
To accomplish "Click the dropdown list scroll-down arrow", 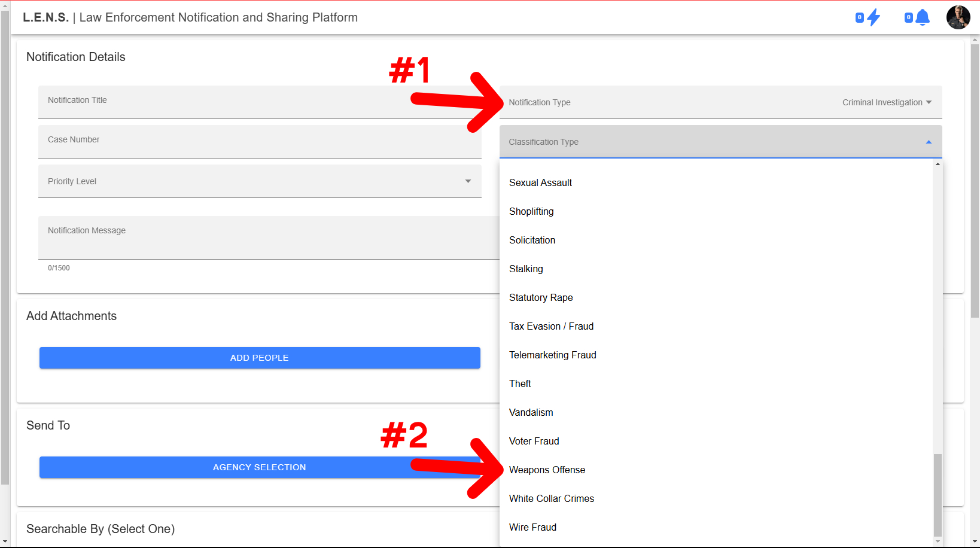I will pyautogui.click(x=938, y=541).
